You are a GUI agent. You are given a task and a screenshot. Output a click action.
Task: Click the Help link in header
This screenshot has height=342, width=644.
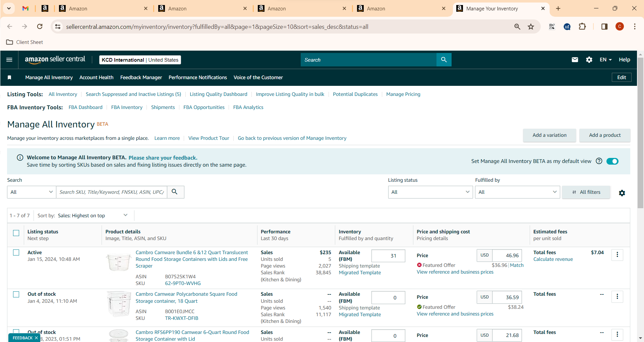click(x=624, y=60)
